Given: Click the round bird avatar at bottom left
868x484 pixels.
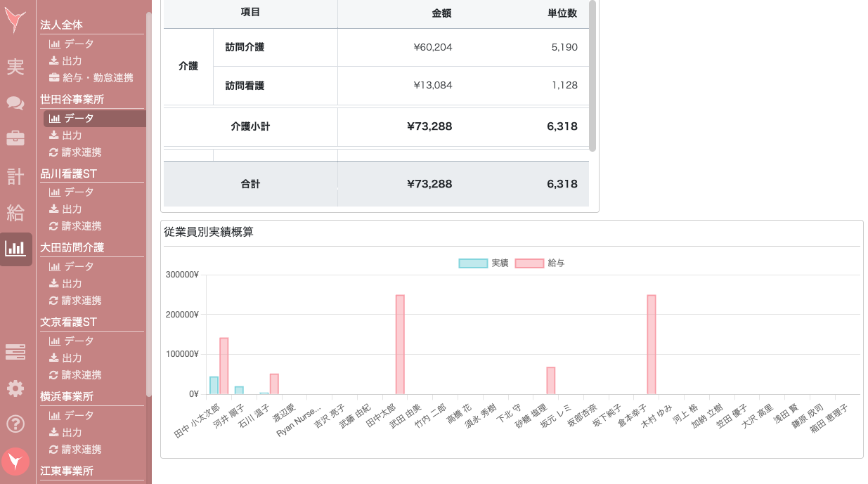Looking at the screenshot, I should pyautogui.click(x=15, y=462).
